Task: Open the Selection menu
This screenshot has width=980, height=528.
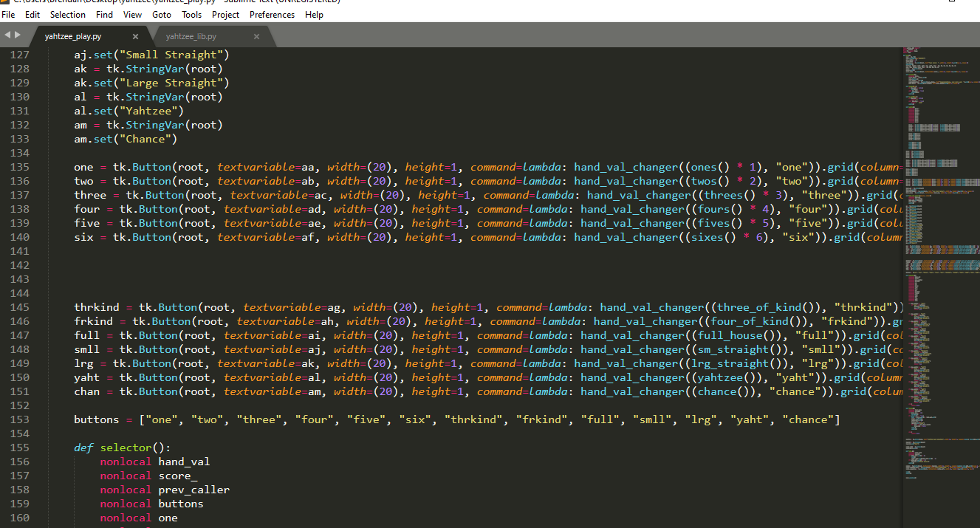Action: point(68,14)
